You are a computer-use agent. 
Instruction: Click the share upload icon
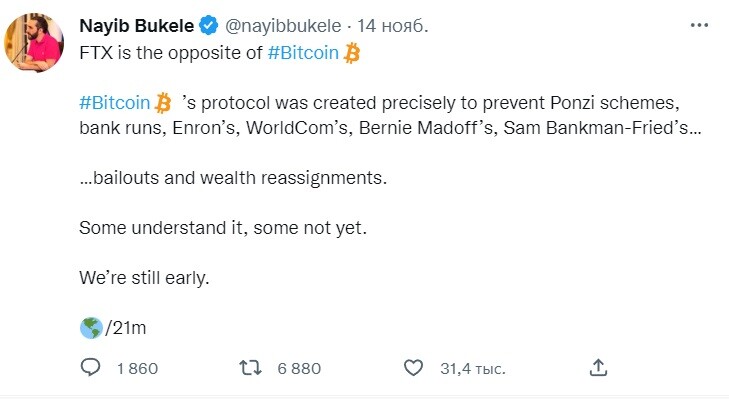(x=598, y=367)
